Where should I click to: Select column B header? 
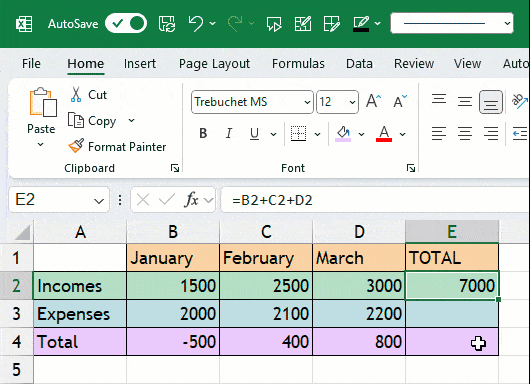[x=173, y=232]
